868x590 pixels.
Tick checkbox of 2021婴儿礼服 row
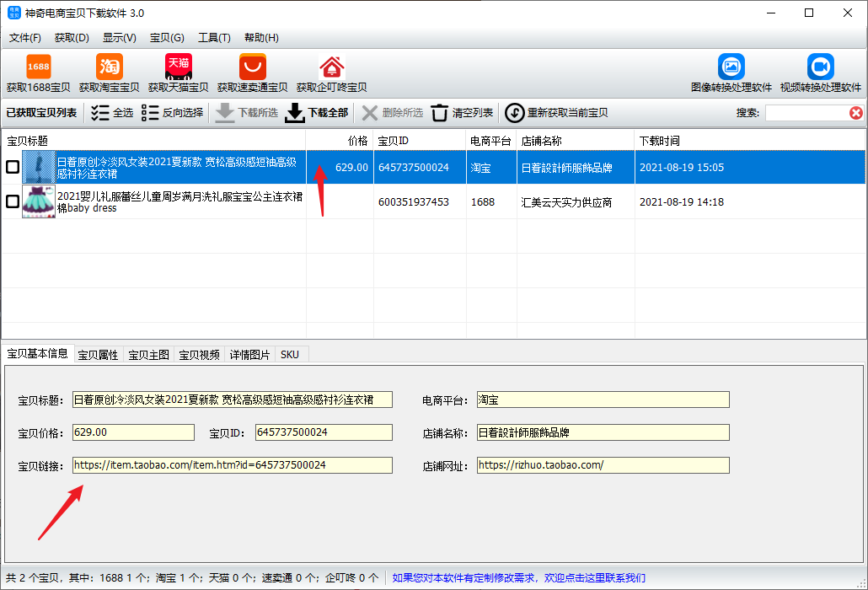(13, 201)
